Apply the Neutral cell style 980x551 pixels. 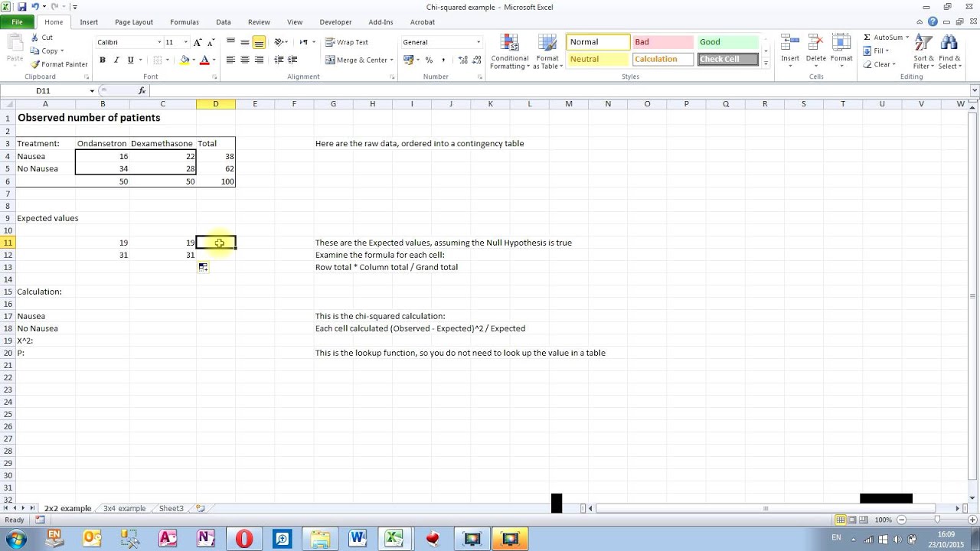598,59
